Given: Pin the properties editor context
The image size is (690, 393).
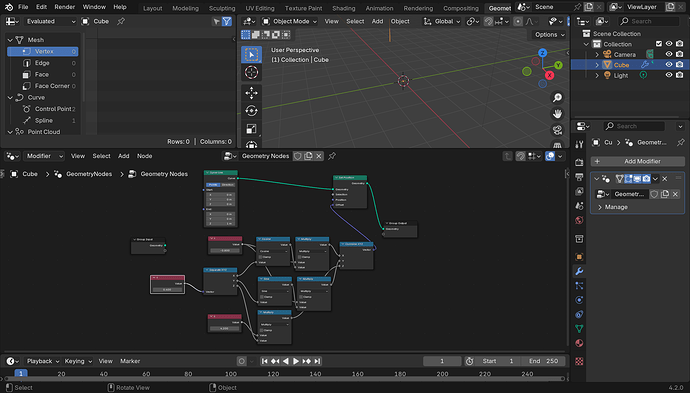Looking at the screenshot, I should pos(680,142).
